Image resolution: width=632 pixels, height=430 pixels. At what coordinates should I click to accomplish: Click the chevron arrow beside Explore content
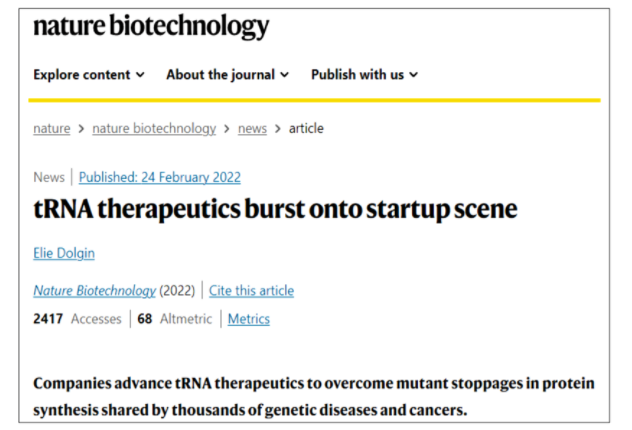click(140, 75)
